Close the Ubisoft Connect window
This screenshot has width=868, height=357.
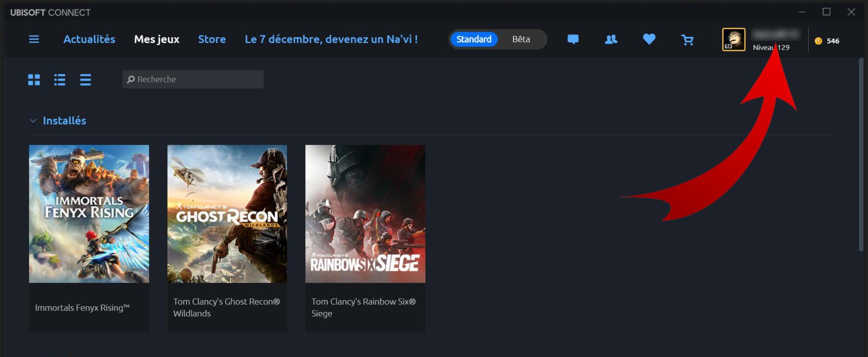point(851,12)
